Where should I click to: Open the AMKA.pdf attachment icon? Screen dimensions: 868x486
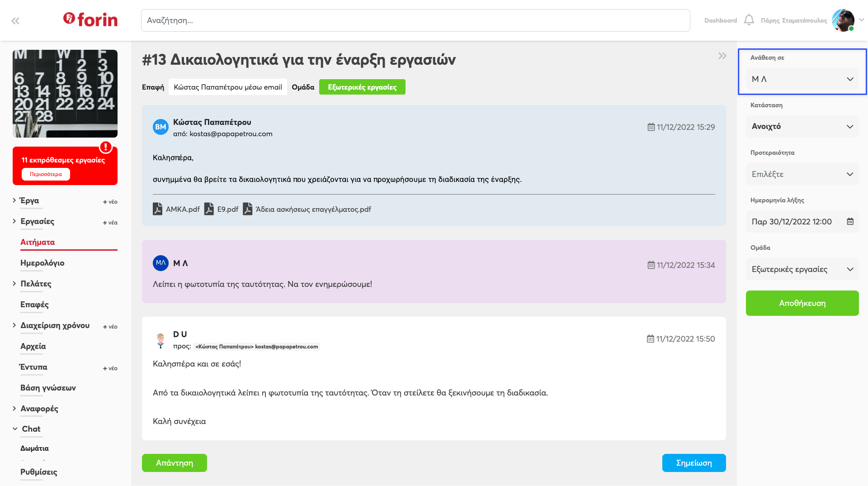(157, 209)
